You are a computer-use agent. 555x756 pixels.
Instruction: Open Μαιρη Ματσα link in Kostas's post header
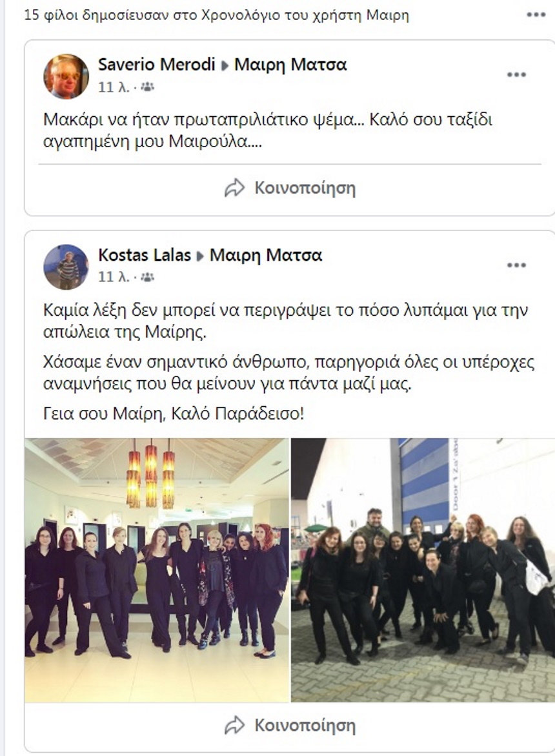tap(266, 254)
